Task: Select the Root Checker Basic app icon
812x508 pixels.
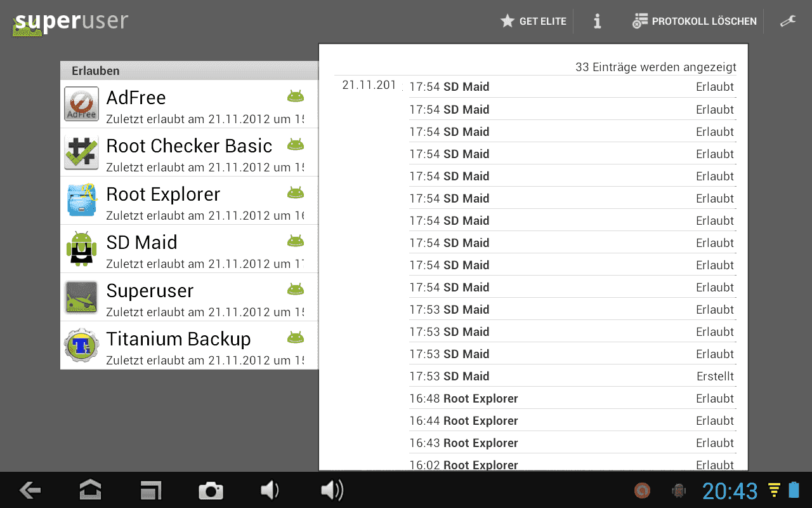Action: pyautogui.click(x=81, y=152)
